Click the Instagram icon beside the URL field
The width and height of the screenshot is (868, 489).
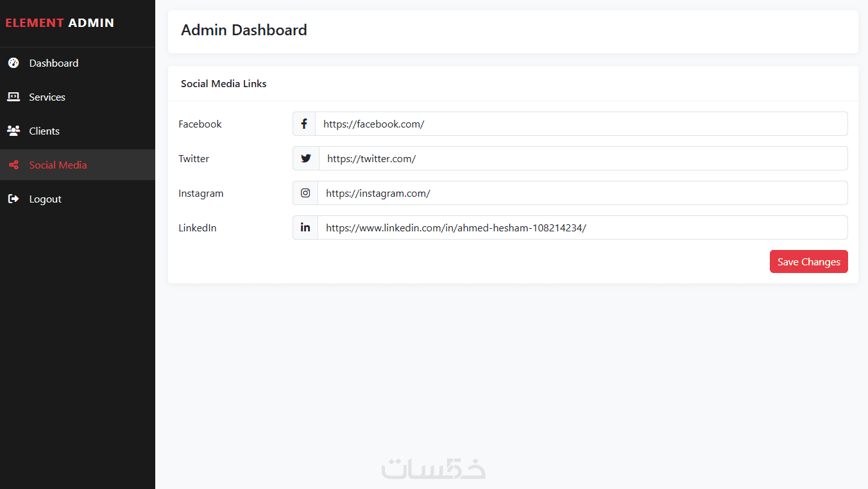pyautogui.click(x=305, y=193)
